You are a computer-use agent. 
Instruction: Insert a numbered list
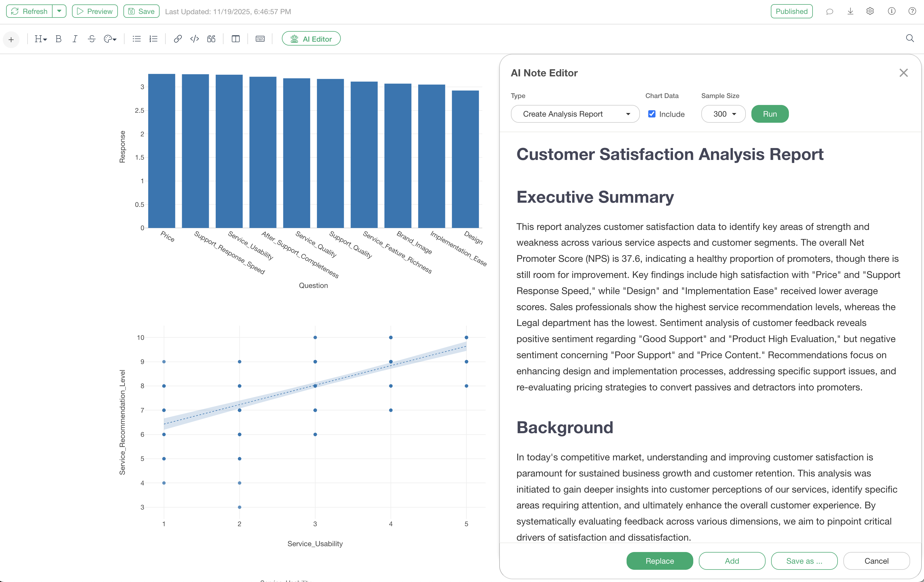pos(153,39)
